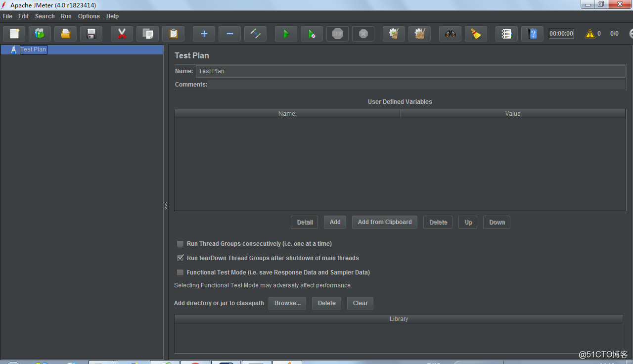The width and height of the screenshot is (633, 364).
Task: Click the New test plan toolbar icon
Action: click(14, 34)
